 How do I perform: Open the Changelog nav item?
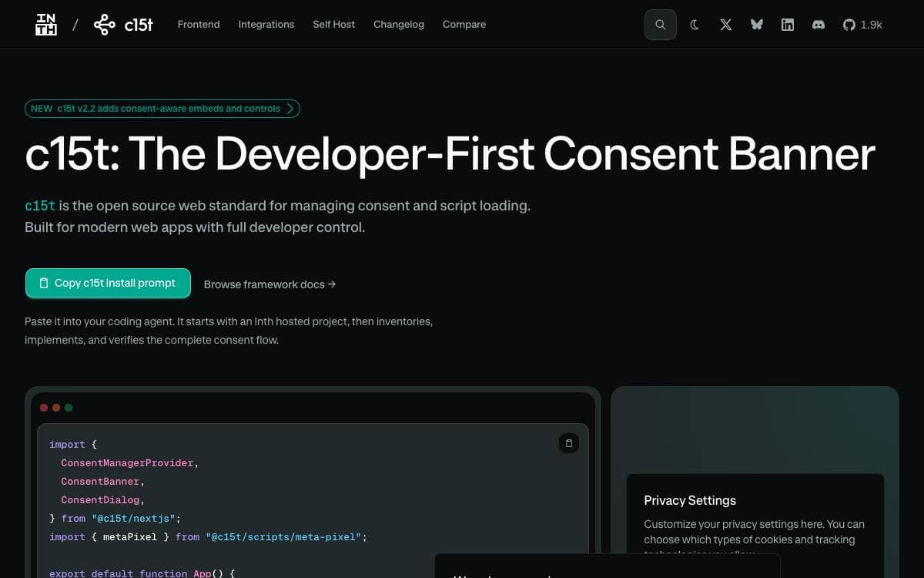pos(399,25)
